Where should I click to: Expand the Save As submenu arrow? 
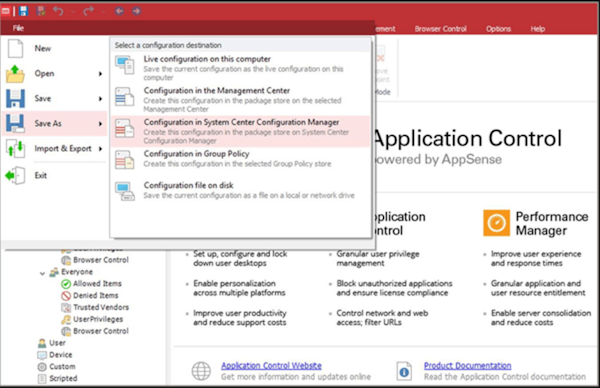tap(100, 124)
